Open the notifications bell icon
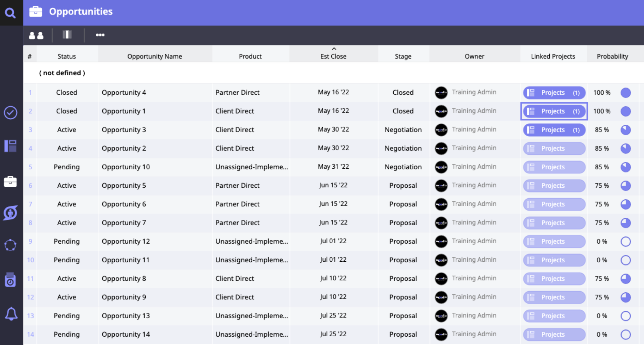This screenshot has width=644, height=345. pyautogui.click(x=11, y=314)
